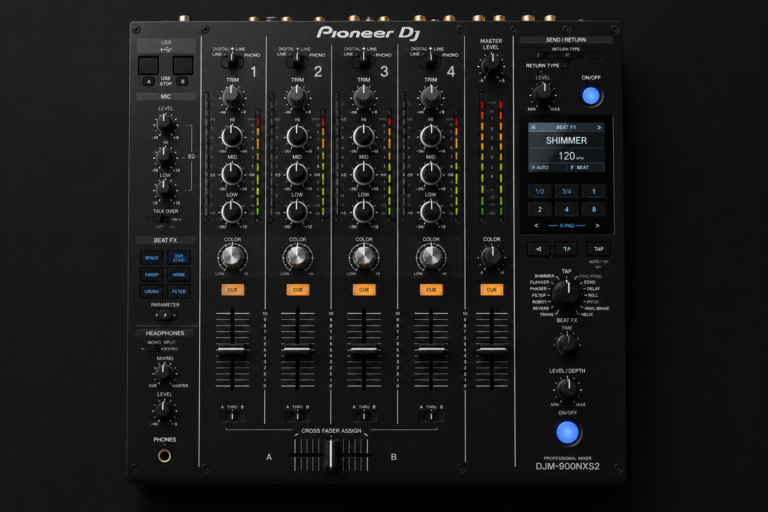Set channel 4 crossfader assign A/THRU/B switch
The height and width of the screenshot is (512, 768).
click(431, 416)
